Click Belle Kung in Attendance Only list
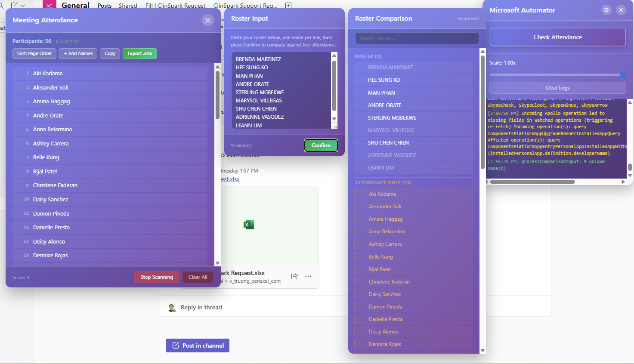This screenshot has width=634, height=364. click(414, 257)
